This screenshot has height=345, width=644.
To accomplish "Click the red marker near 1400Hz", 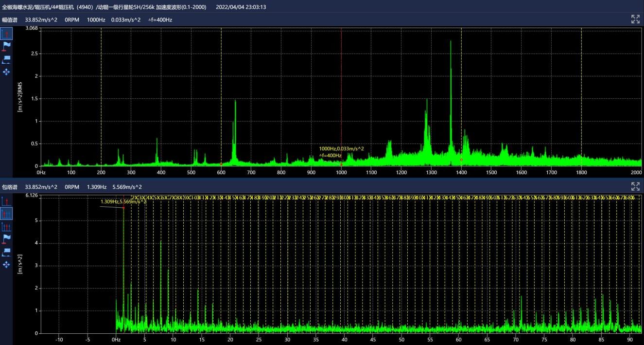I will [x=461, y=160].
